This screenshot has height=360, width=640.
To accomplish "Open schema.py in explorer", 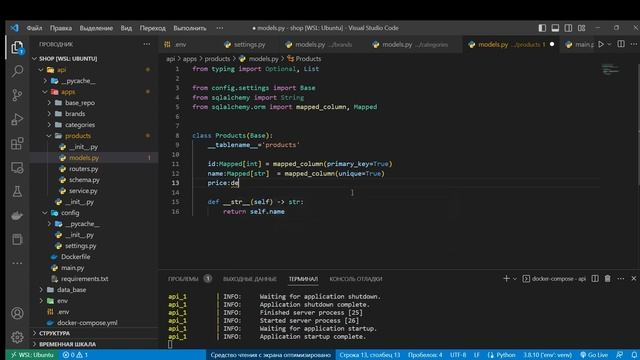I will [x=84, y=180].
